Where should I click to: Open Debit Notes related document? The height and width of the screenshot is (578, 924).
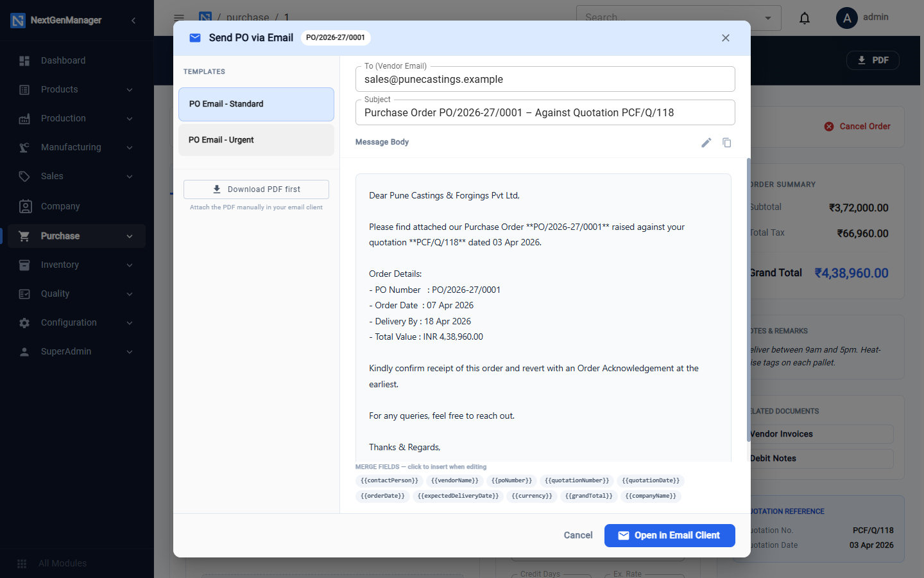[821, 459]
